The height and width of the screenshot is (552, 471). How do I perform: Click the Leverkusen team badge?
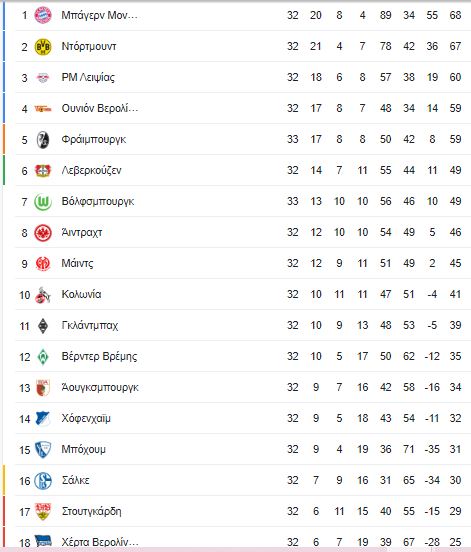43,171
